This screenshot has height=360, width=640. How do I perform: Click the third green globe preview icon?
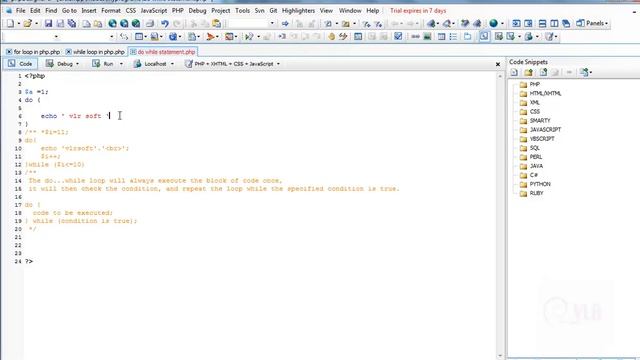(x=136, y=24)
